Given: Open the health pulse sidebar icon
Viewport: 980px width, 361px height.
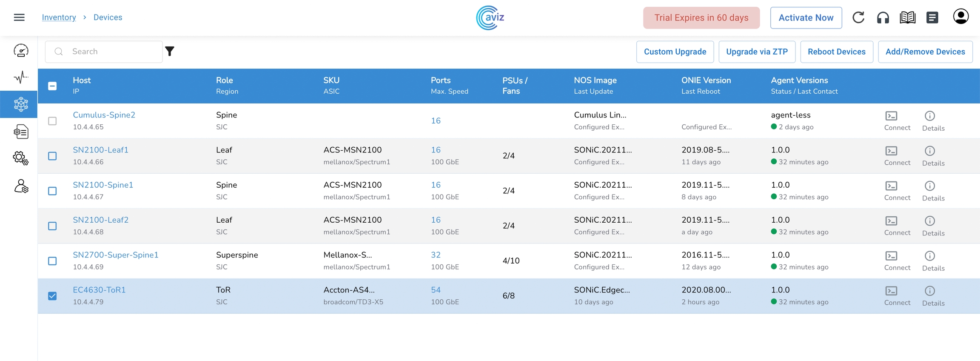Looking at the screenshot, I should (21, 77).
